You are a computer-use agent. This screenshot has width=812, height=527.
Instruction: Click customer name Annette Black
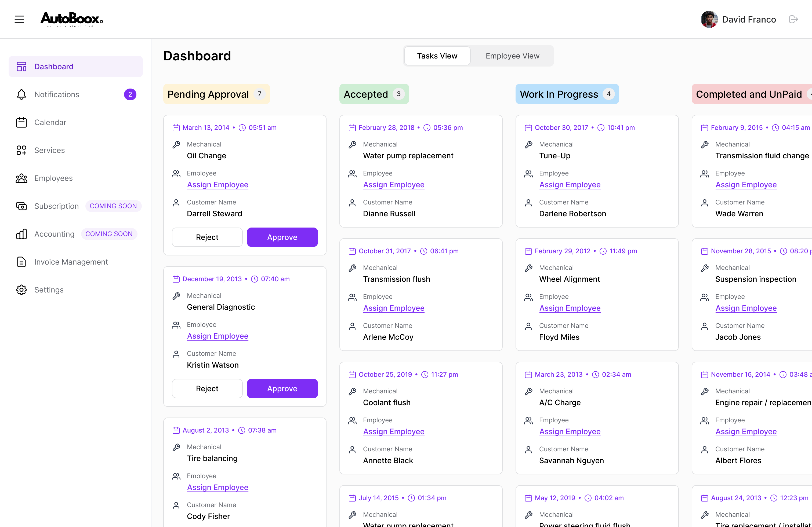click(x=388, y=460)
